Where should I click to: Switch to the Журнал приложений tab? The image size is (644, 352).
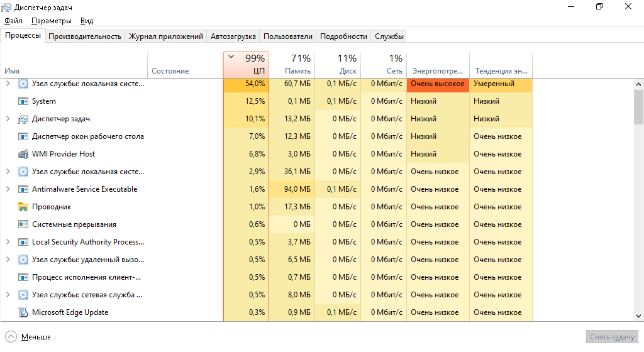pyautogui.click(x=166, y=36)
